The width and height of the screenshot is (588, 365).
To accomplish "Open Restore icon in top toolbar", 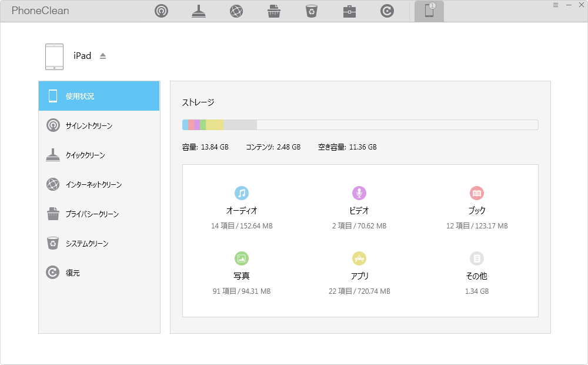I will [387, 11].
